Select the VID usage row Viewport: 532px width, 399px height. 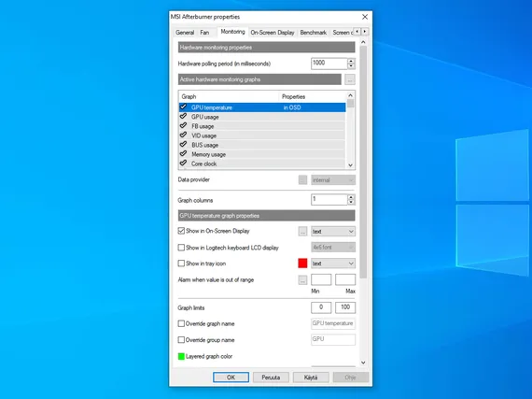pos(262,135)
